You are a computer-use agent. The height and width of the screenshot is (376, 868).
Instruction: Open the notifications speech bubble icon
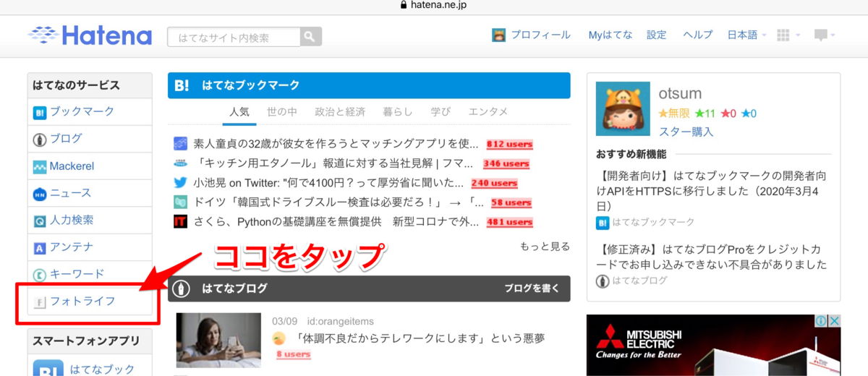820,35
